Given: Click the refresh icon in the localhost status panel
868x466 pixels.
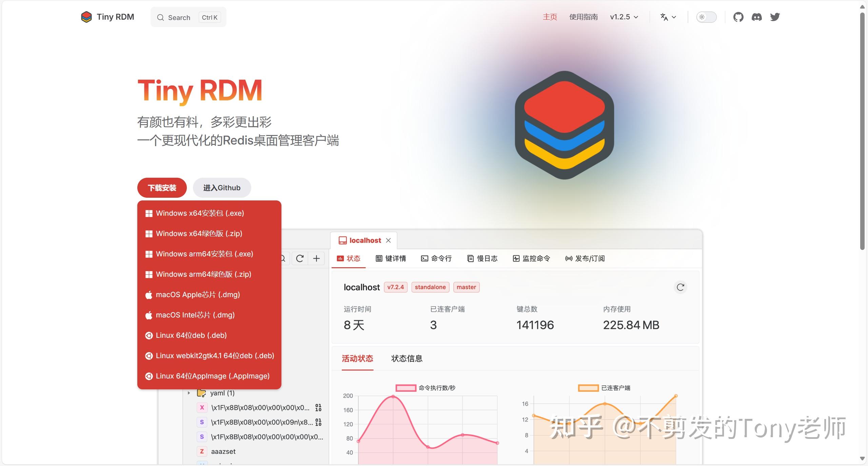Looking at the screenshot, I should point(681,287).
